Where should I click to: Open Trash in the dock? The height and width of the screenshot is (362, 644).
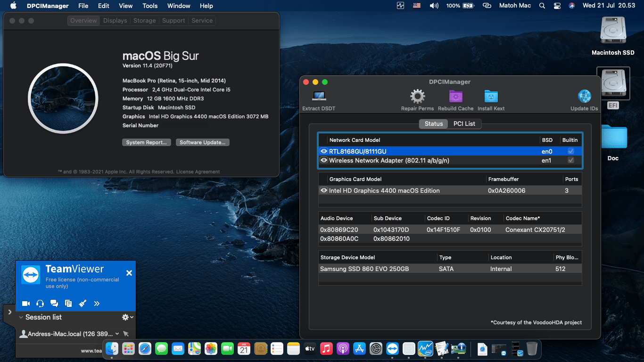tap(532, 348)
